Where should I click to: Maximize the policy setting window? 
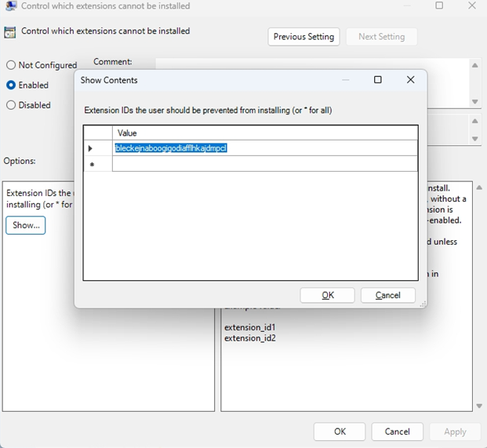(439, 5)
